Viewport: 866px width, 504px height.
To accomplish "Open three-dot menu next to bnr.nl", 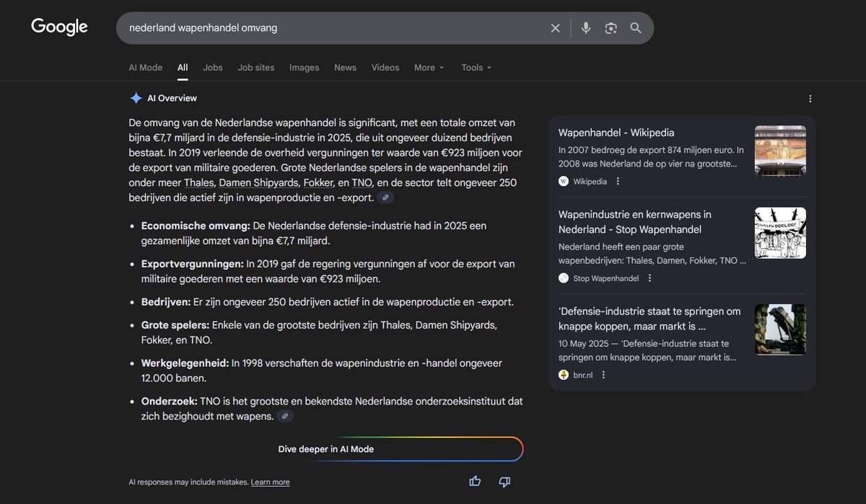I will (x=603, y=375).
